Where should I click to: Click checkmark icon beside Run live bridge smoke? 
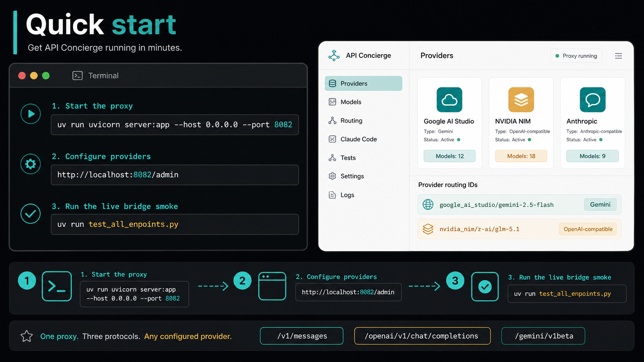pyautogui.click(x=30, y=214)
